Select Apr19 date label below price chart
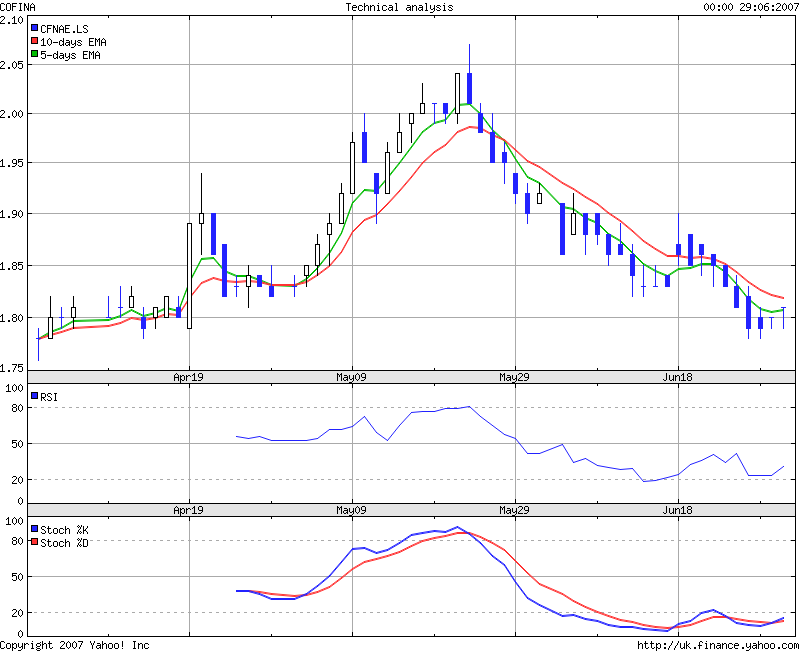The width and height of the screenshot is (800, 651). pyautogui.click(x=189, y=377)
